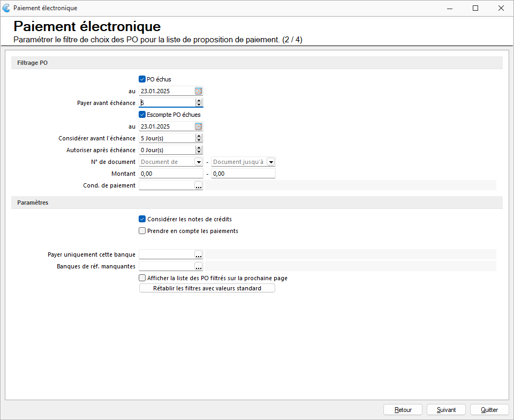Decrease Considérer avant l'échéance days with down arrow
The height and width of the screenshot is (420, 514).
[199, 140]
